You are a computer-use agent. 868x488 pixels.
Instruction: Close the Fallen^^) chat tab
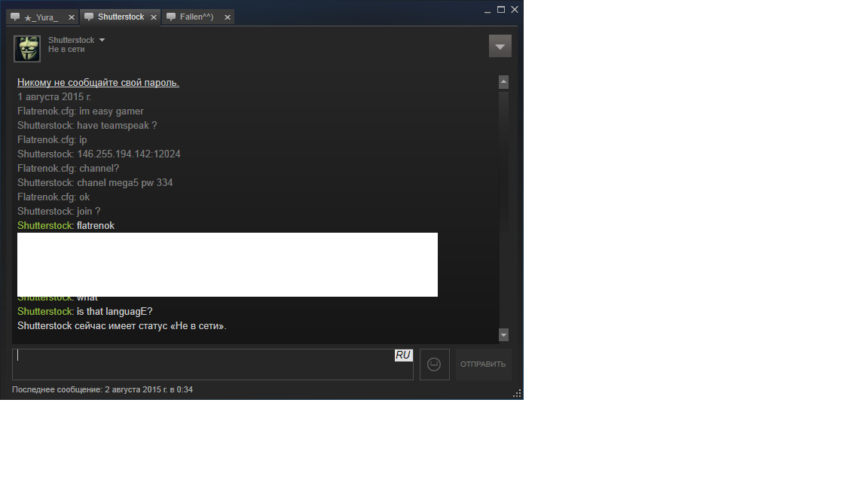click(227, 17)
